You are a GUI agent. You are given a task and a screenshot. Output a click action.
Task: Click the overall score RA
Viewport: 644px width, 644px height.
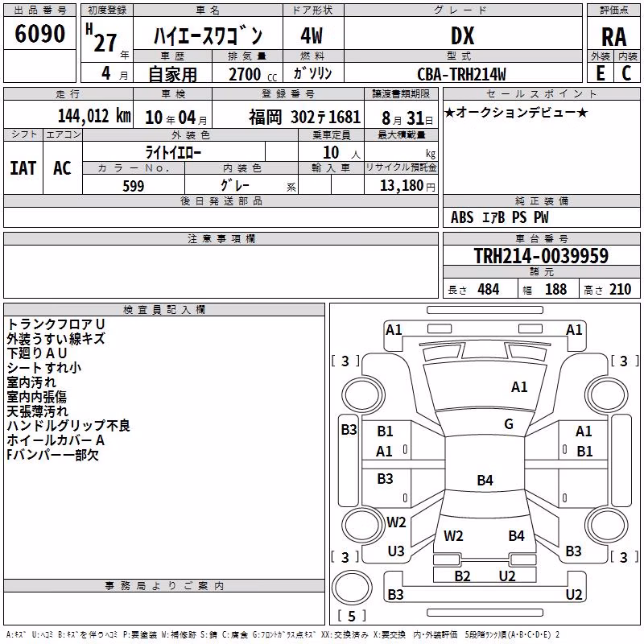(613, 37)
